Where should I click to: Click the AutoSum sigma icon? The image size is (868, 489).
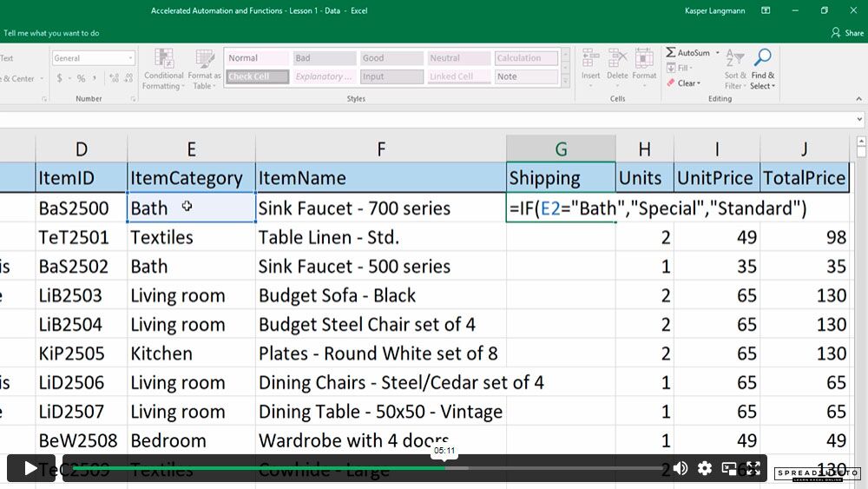(x=670, y=53)
